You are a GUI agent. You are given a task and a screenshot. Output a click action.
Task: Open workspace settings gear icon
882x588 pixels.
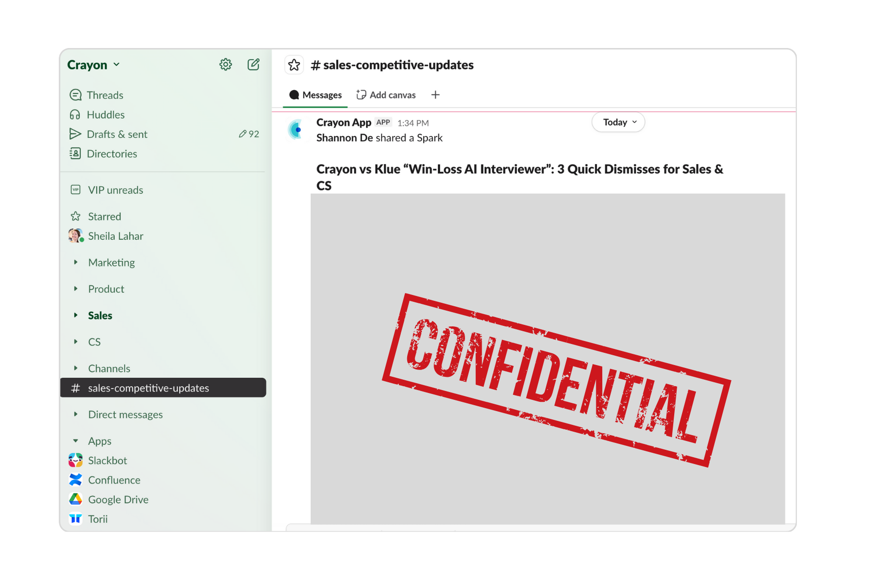coord(225,65)
